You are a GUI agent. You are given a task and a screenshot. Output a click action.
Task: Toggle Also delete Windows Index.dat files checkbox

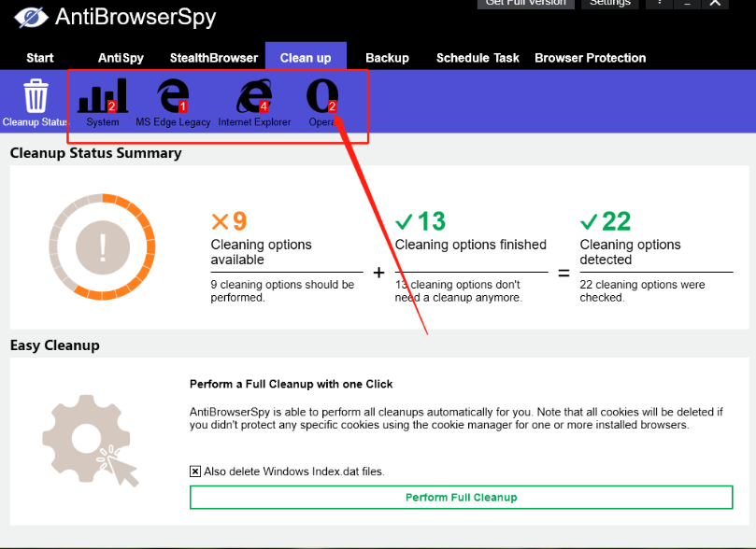coord(194,472)
